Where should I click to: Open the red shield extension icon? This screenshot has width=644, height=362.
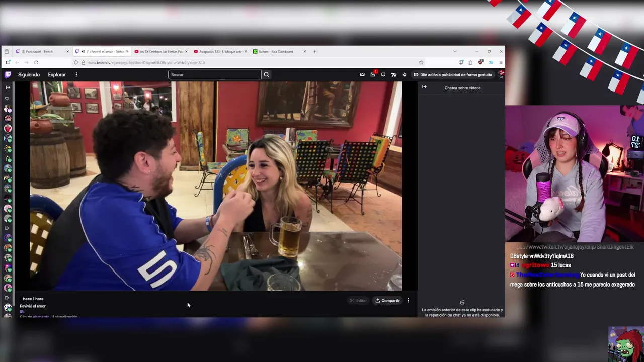[480, 62]
